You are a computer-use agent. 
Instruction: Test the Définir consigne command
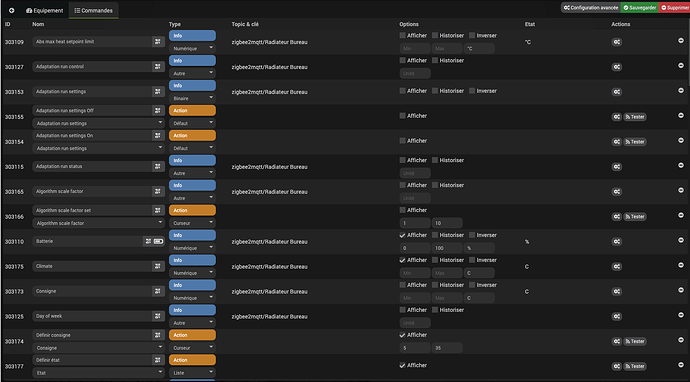point(635,341)
